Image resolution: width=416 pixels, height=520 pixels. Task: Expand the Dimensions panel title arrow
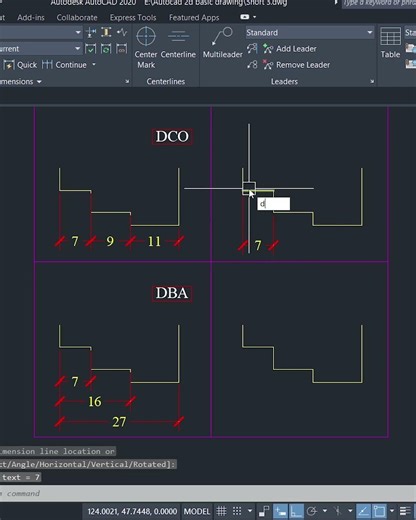click(x=39, y=82)
